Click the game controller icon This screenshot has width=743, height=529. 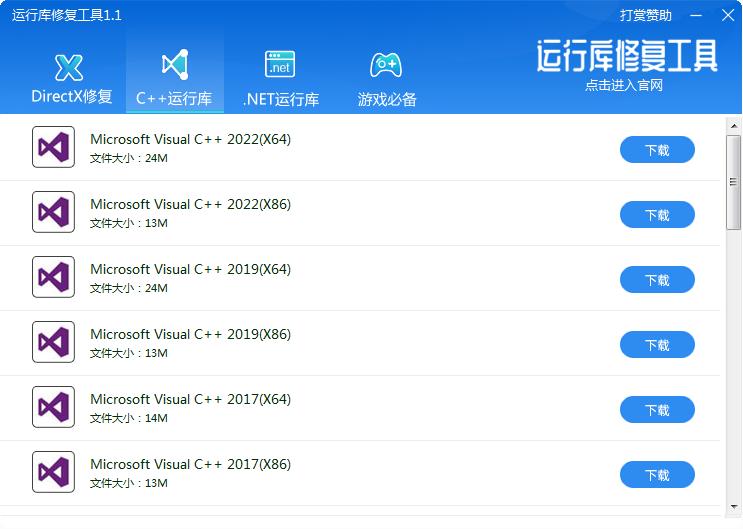click(386, 65)
